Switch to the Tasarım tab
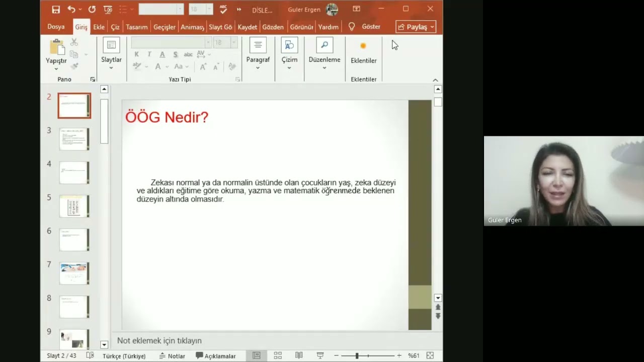The height and width of the screenshot is (362, 644). [136, 27]
